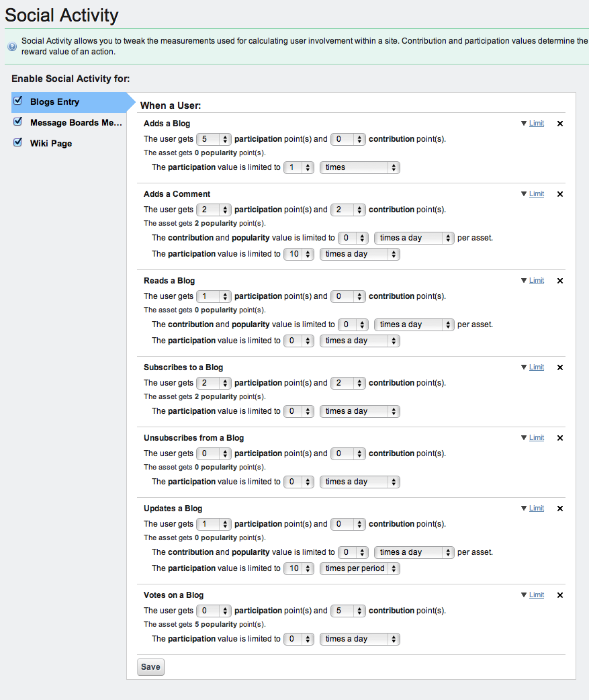Open the 'times' dropdown under Adds a Blog
This screenshot has height=700, width=589.
tap(360, 167)
